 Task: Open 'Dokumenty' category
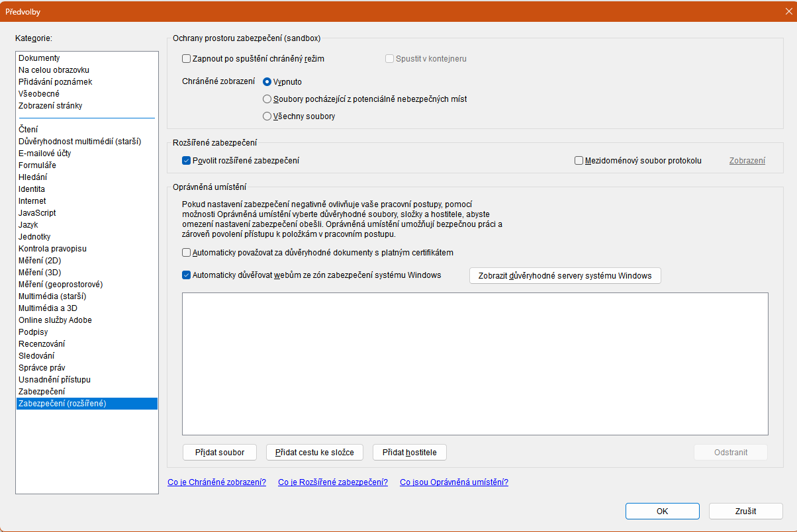(87, 58)
